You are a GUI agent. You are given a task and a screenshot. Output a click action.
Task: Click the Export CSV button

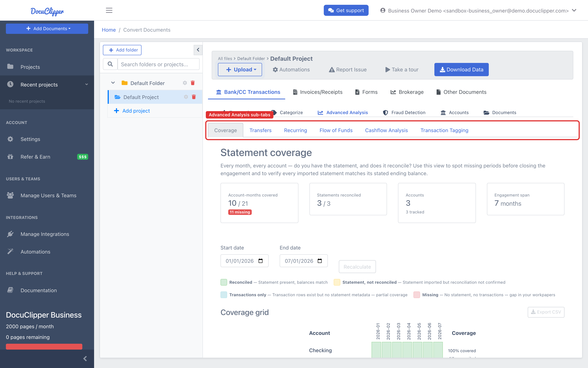(546, 312)
